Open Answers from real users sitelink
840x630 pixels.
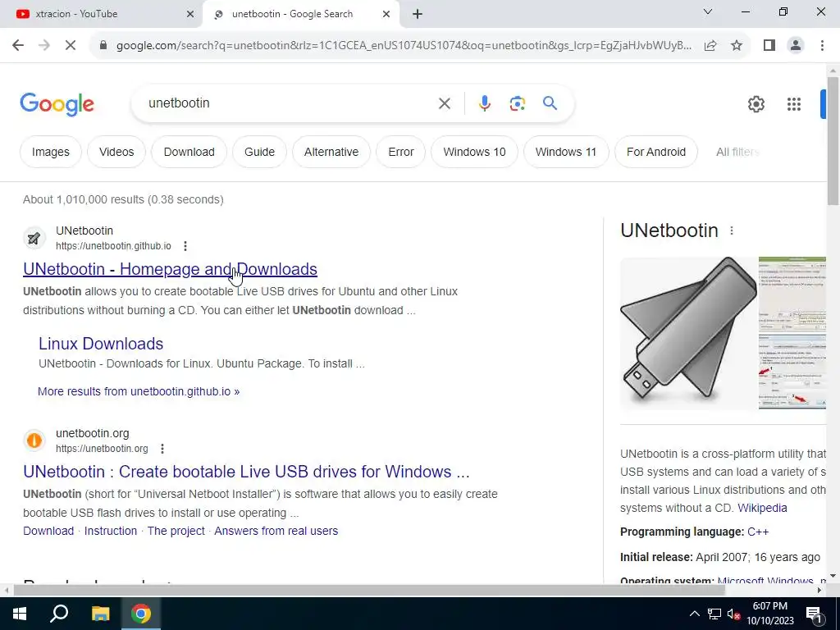pos(276,531)
